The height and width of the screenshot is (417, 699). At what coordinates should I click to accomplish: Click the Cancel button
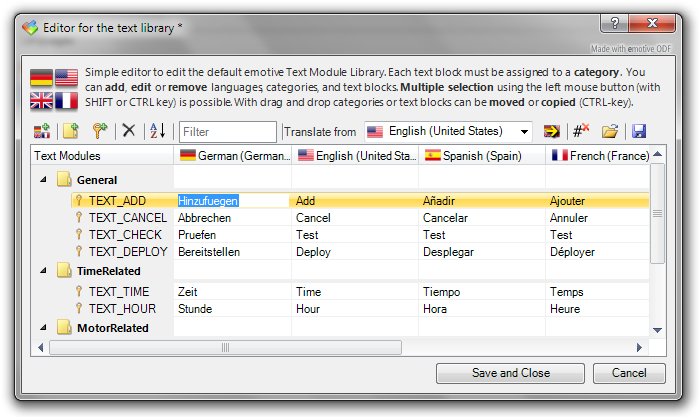628,373
